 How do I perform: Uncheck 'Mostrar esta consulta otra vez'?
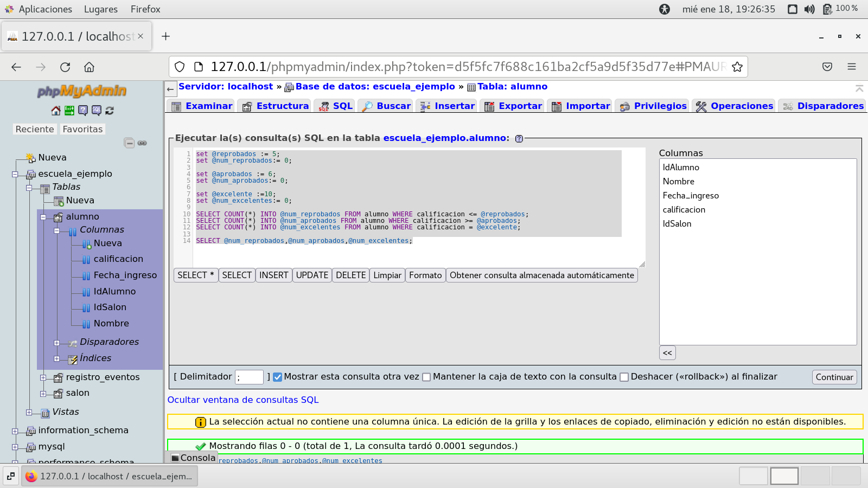pos(277,377)
